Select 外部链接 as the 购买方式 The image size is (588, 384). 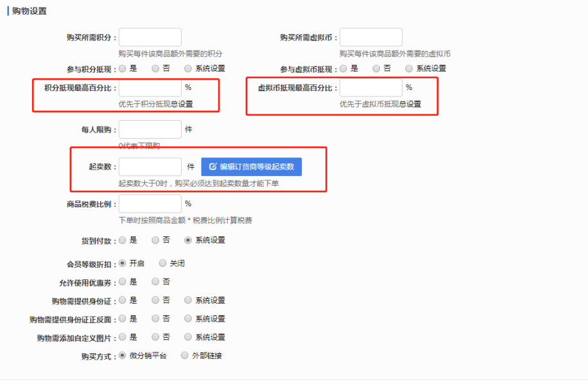[184, 354]
